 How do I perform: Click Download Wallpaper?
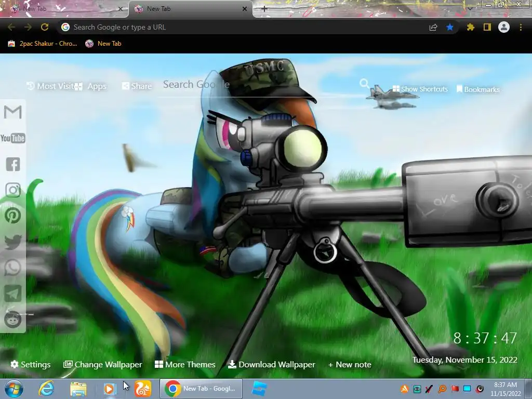coord(271,364)
